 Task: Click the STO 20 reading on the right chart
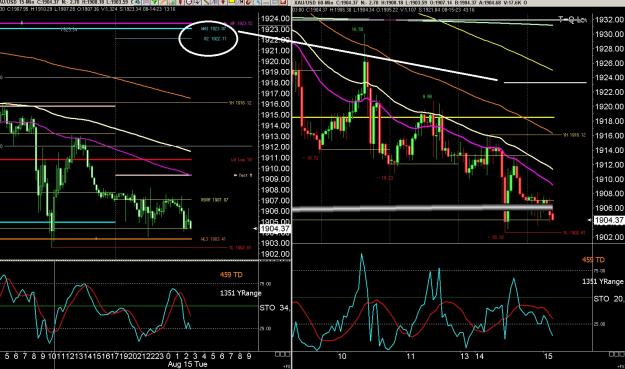coord(609,299)
